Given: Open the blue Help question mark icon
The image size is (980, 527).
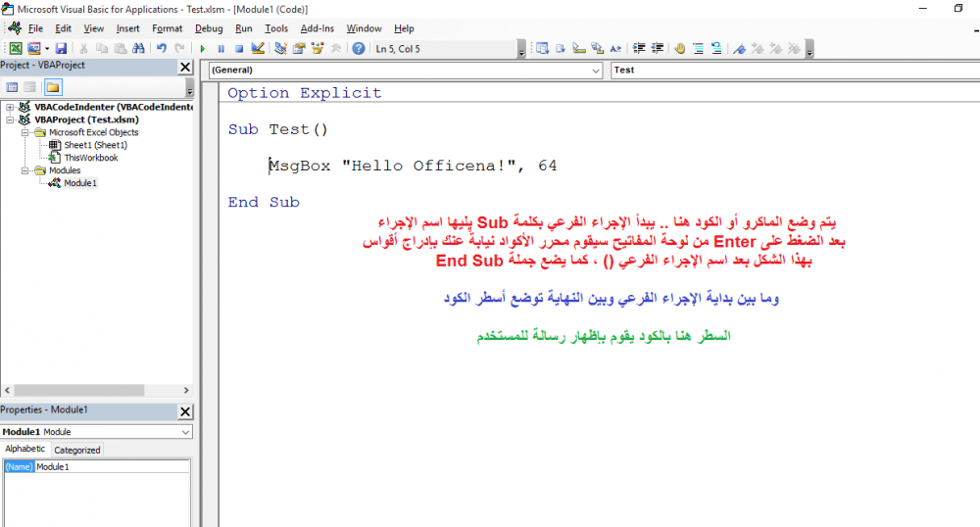Looking at the screenshot, I should tap(358, 49).
